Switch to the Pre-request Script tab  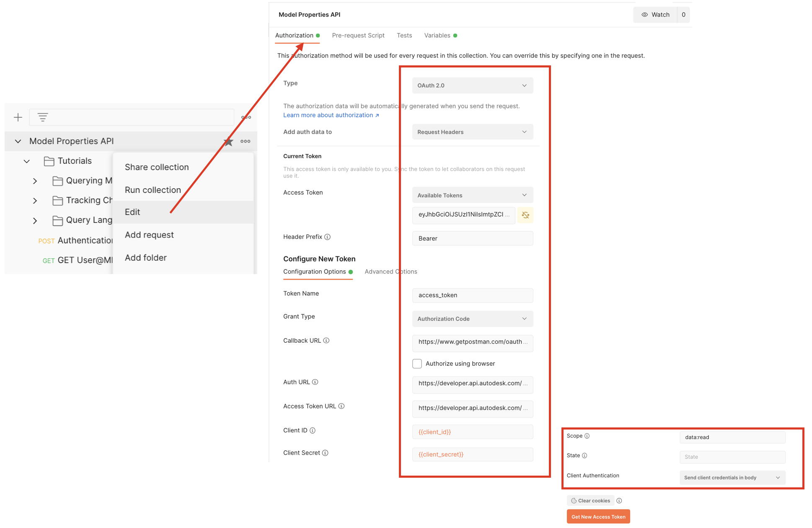point(358,36)
